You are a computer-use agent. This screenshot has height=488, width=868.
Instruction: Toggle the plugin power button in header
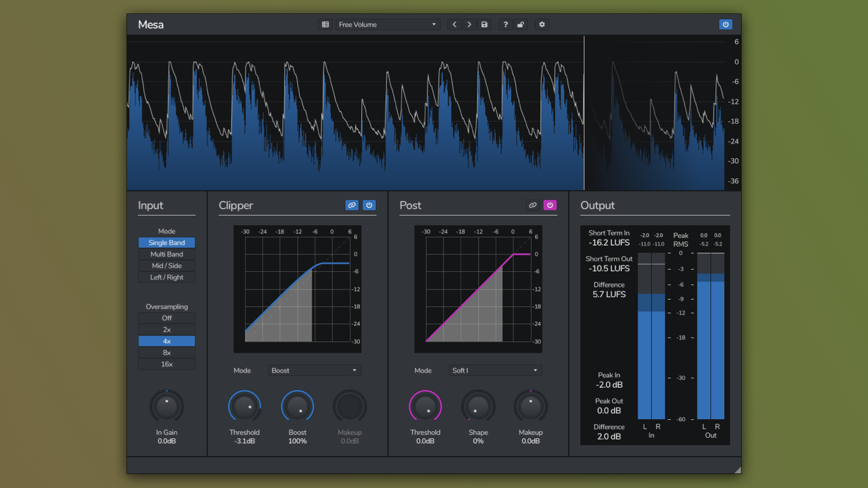click(x=726, y=24)
